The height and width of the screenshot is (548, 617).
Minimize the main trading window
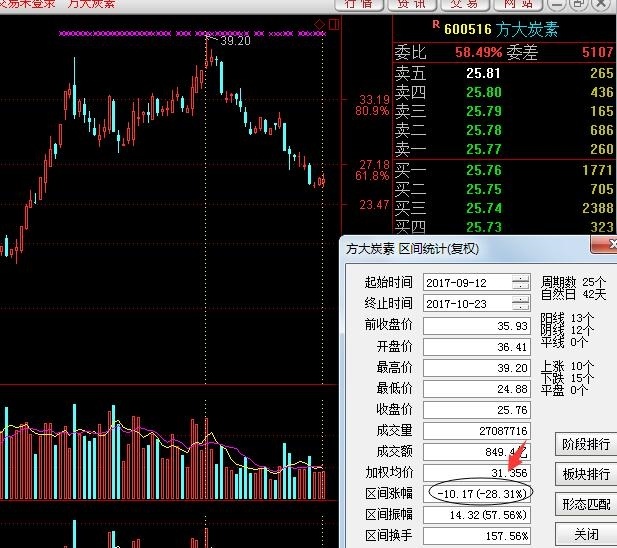(x=558, y=5)
